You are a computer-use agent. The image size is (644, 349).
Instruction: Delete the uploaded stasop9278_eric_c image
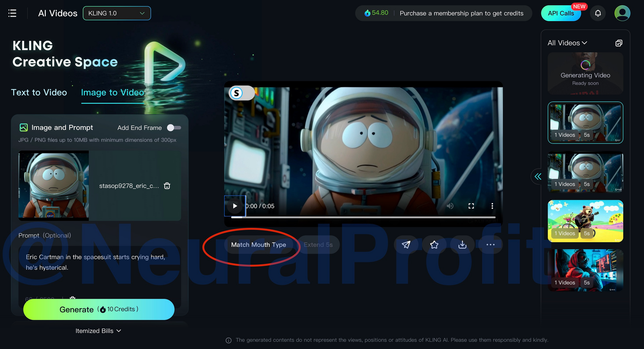click(x=167, y=186)
